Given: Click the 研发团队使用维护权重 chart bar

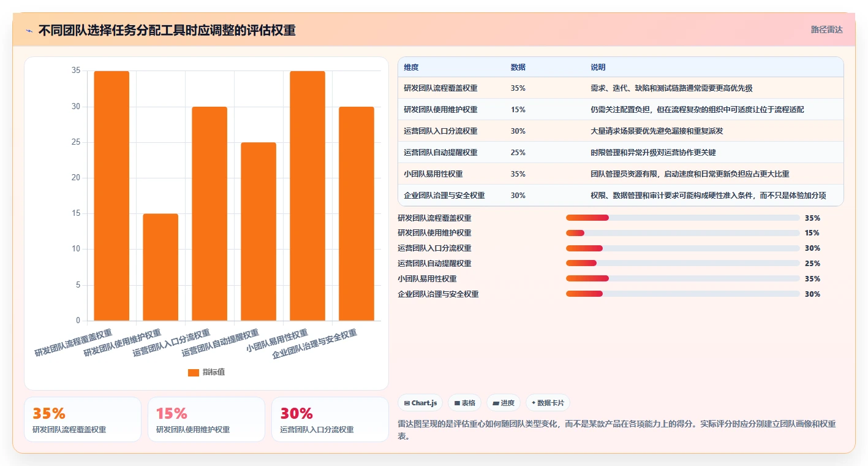Looking at the screenshot, I should click(x=160, y=267).
